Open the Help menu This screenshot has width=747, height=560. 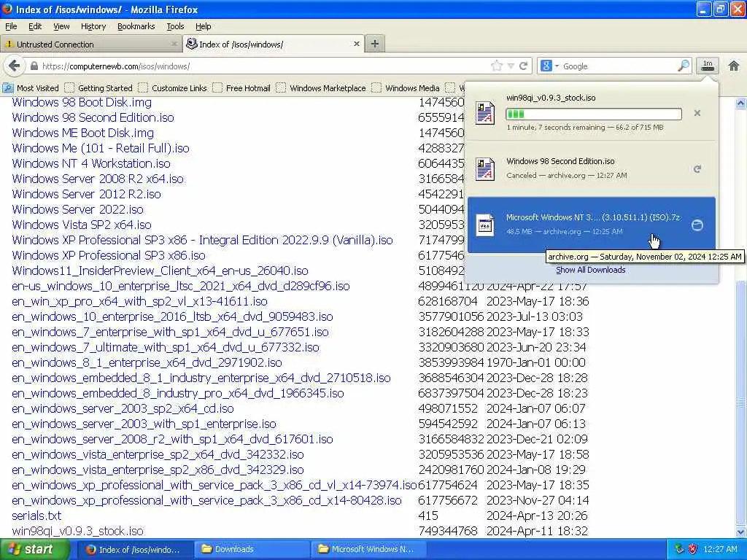pyautogui.click(x=204, y=26)
